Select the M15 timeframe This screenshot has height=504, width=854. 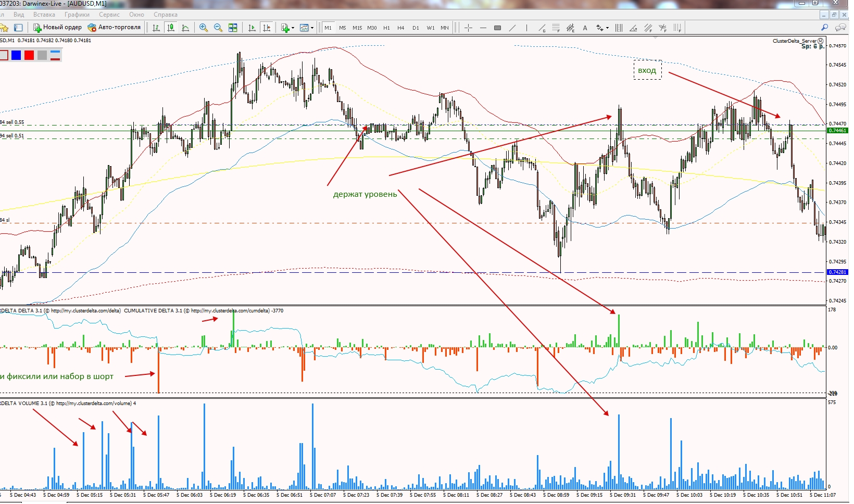coord(357,28)
